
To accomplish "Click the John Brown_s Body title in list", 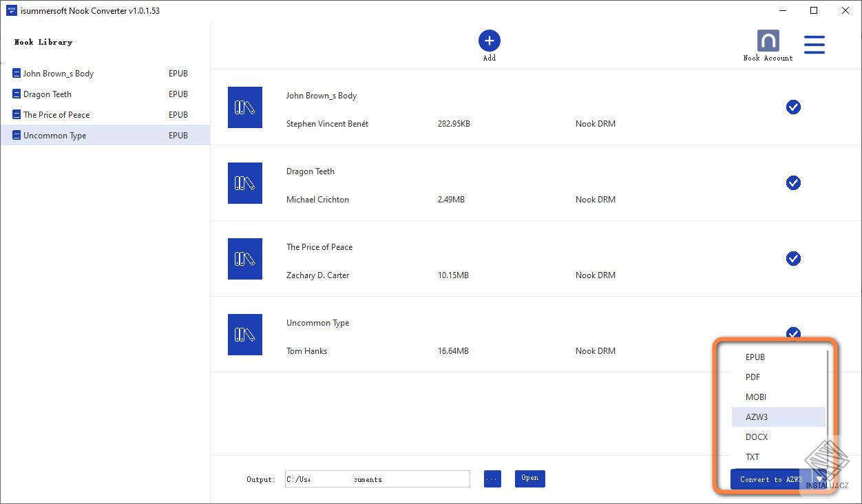I will pos(322,96).
